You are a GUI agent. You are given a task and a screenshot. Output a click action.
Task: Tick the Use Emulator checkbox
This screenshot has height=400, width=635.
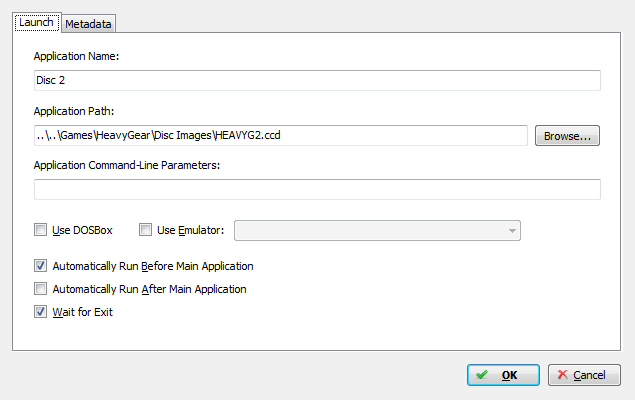tap(145, 230)
